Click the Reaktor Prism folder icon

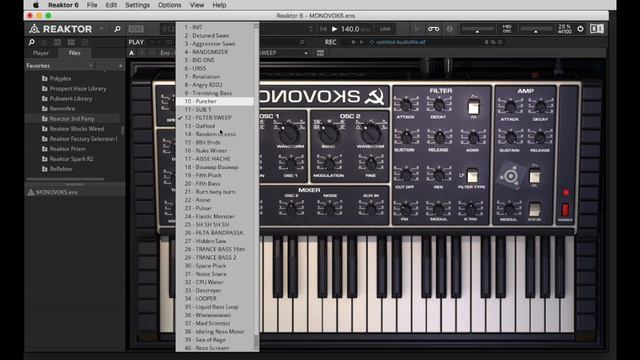(44, 149)
